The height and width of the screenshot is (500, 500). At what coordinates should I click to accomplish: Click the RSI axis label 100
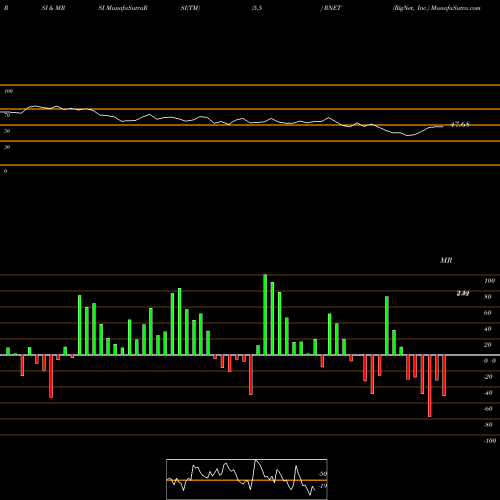click(x=8, y=91)
